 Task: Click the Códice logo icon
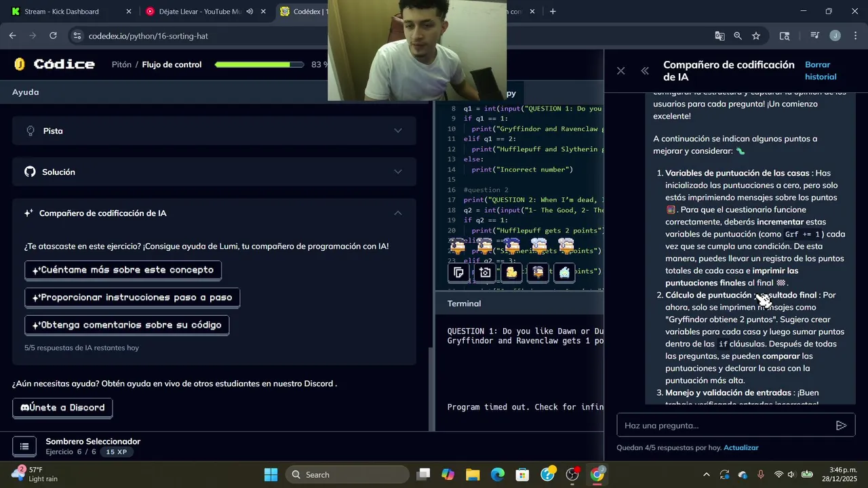tap(20, 64)
